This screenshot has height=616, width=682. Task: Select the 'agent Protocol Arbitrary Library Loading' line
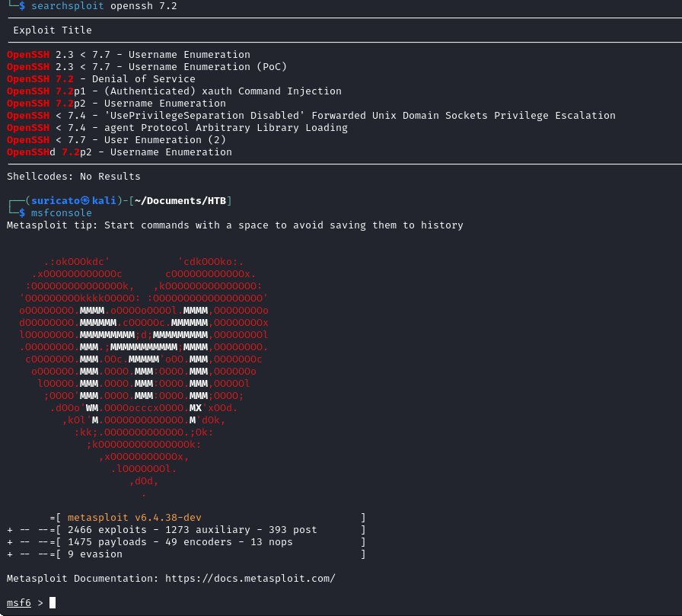(177, 128)
